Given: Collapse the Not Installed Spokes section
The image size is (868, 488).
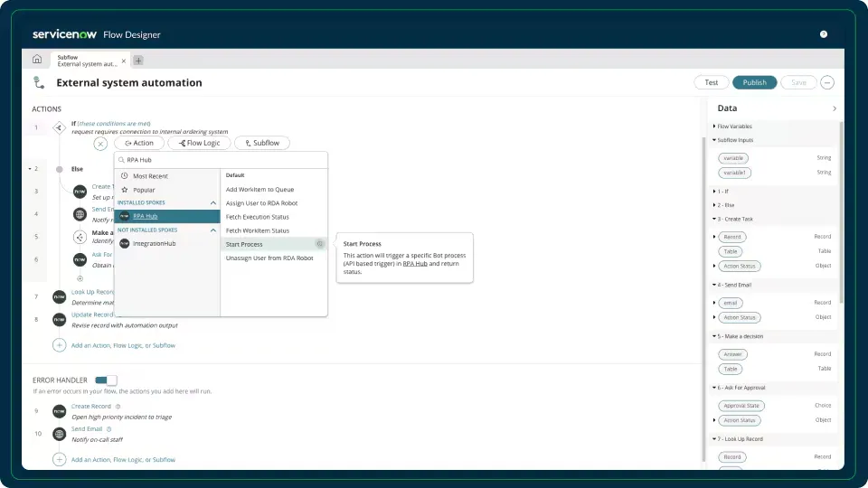Looking at the screenshot, I should click(x=213, y=230).
